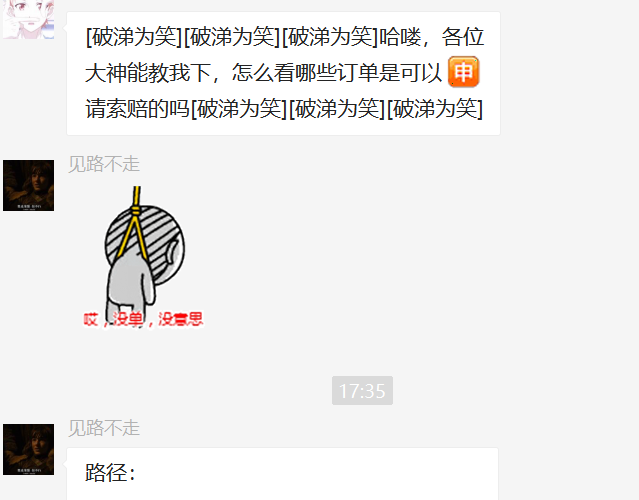Click the final [破涕为笑] tag after 请索赔的吗
This screenshot has height=500, width=639.
click(x=435, y=109)
